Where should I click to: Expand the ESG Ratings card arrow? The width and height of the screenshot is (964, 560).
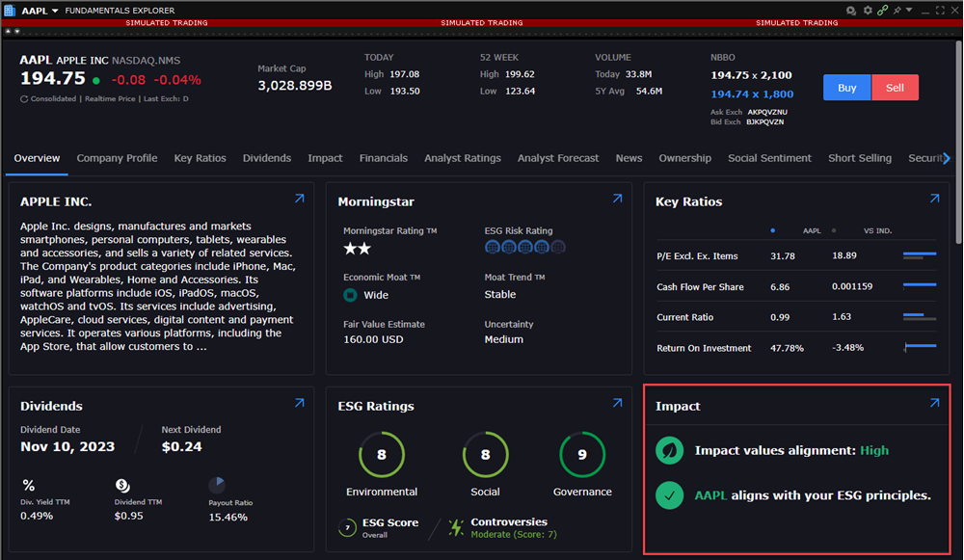click(617, 403)
